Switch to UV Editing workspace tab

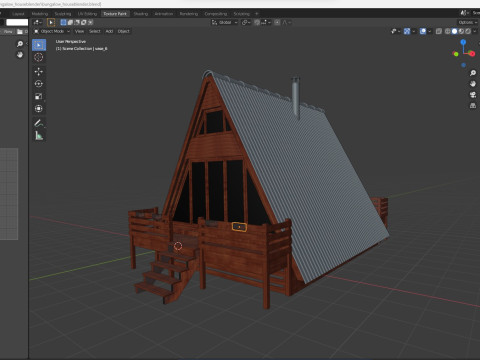click(87, 14)
